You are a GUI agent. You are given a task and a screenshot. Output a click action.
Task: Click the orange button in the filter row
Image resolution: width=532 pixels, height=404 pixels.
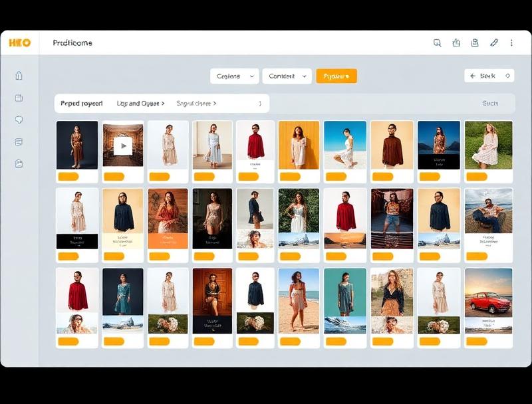336,76
